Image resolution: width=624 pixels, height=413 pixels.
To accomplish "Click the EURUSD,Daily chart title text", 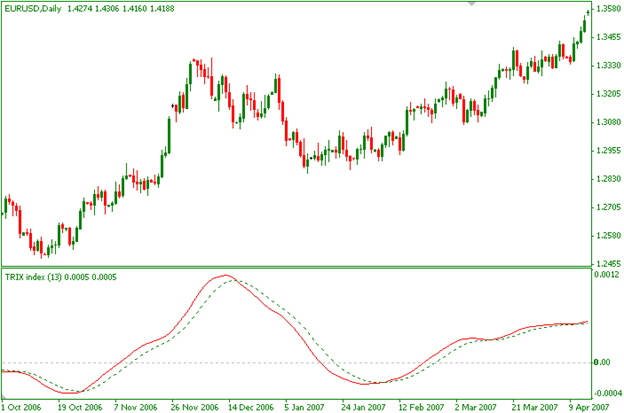I will pos(35,9).
